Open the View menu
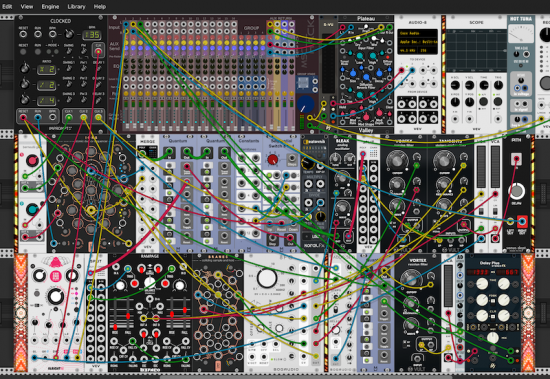The width and height of the screenshot is (550, 379). [x=27, y=7]
